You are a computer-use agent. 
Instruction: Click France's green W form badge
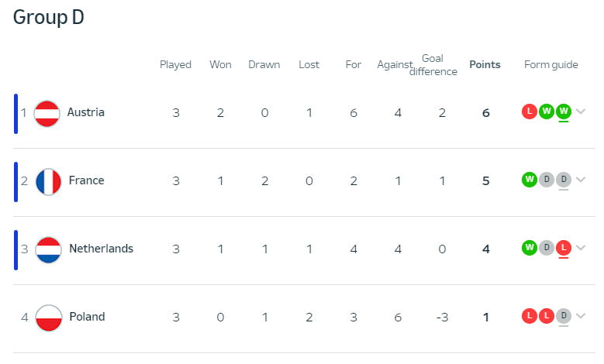530,180
